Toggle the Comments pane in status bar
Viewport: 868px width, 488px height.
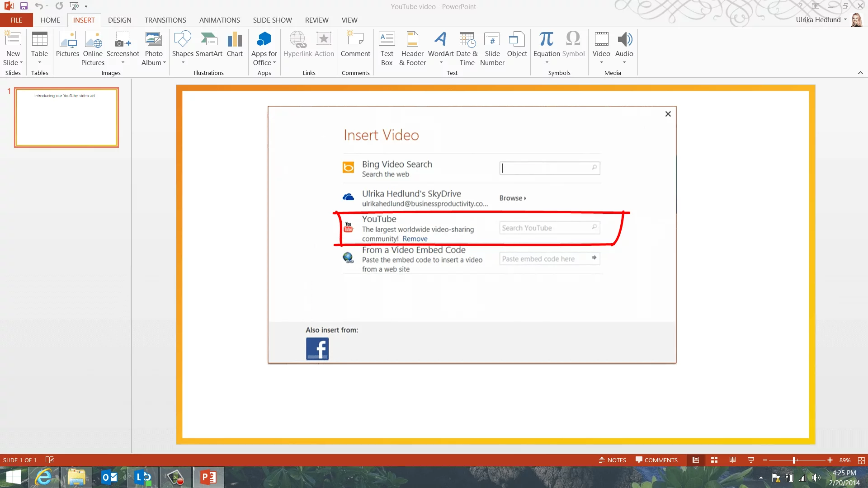coord(656,460)
